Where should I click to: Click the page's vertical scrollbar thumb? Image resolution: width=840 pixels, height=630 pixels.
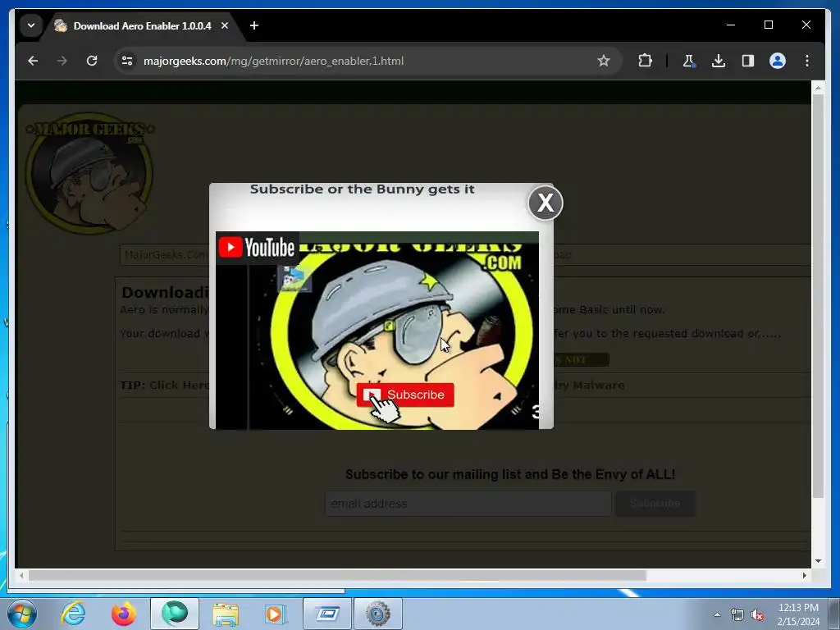[x=818, y=296]
